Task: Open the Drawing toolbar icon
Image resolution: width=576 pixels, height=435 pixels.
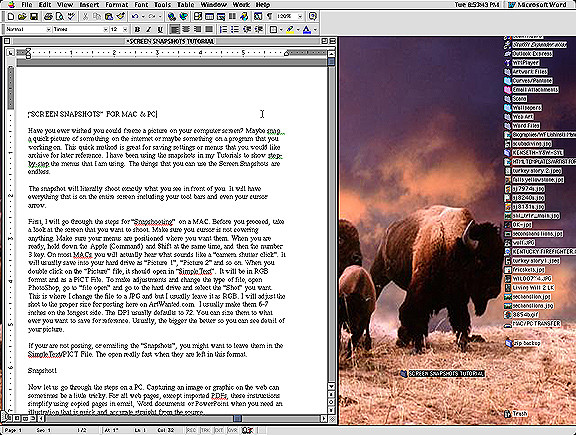Action: pos(244,17)
